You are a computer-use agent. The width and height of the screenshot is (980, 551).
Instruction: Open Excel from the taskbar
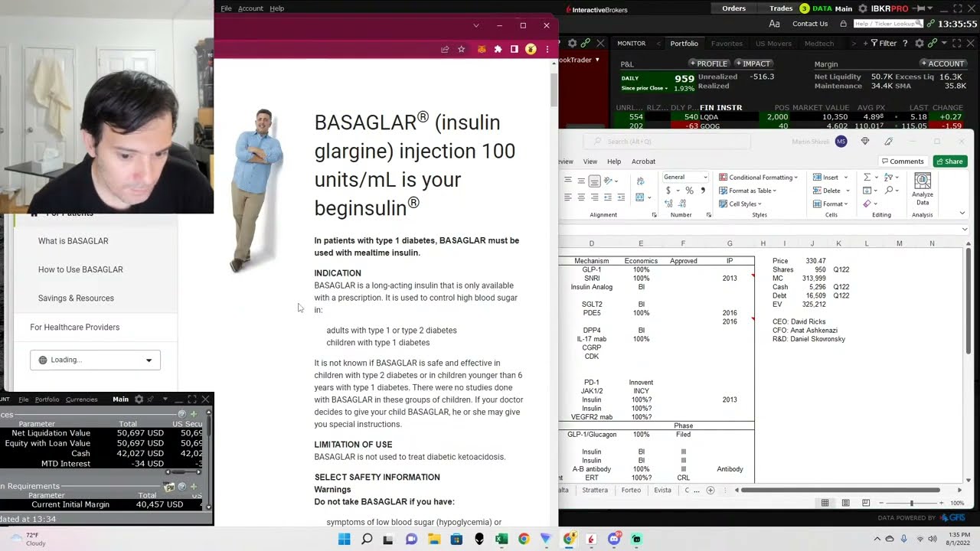501,539
